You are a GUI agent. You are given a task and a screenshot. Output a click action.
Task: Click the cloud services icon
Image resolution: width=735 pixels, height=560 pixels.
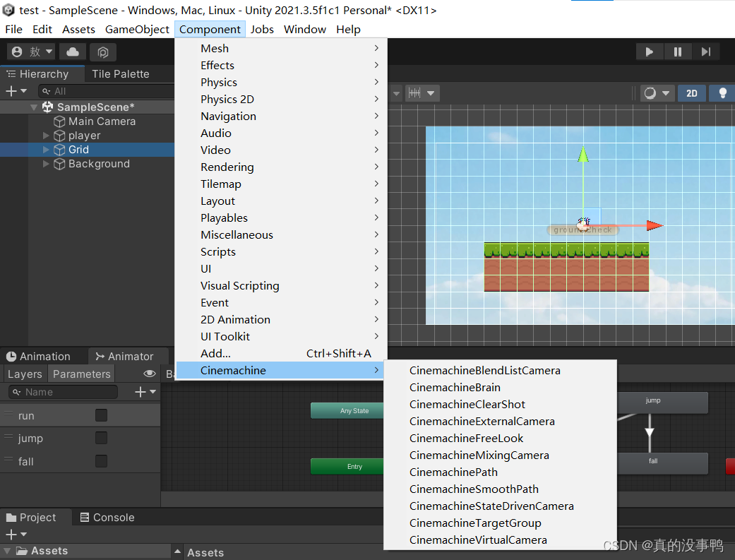[73, 52]
